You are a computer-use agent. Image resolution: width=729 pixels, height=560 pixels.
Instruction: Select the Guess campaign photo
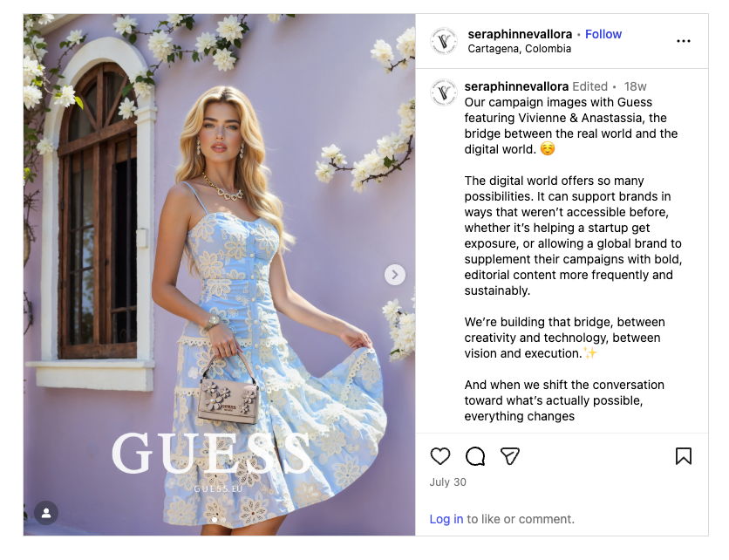220,275
